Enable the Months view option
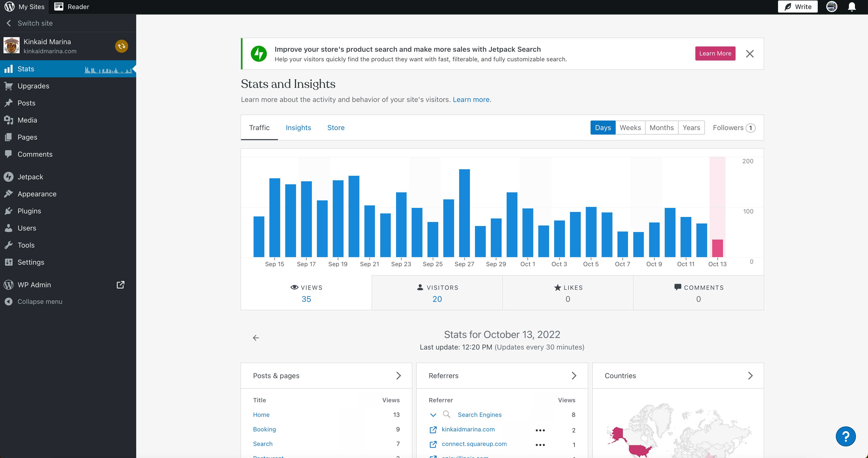 coord(661,128)
